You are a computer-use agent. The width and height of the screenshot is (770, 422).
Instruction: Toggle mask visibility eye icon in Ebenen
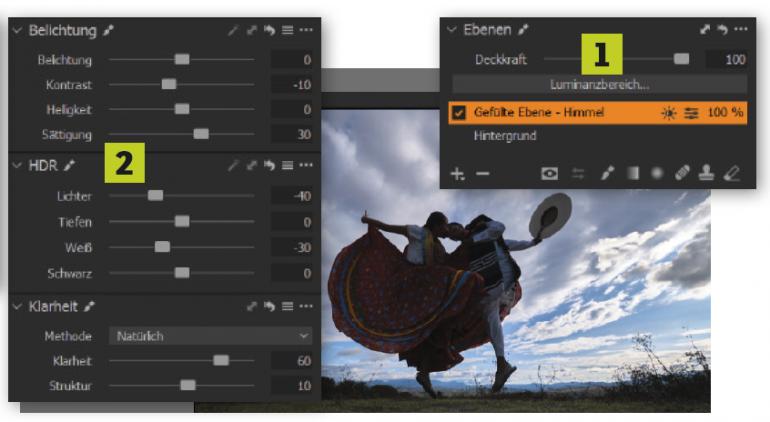(x=549, y=173)
